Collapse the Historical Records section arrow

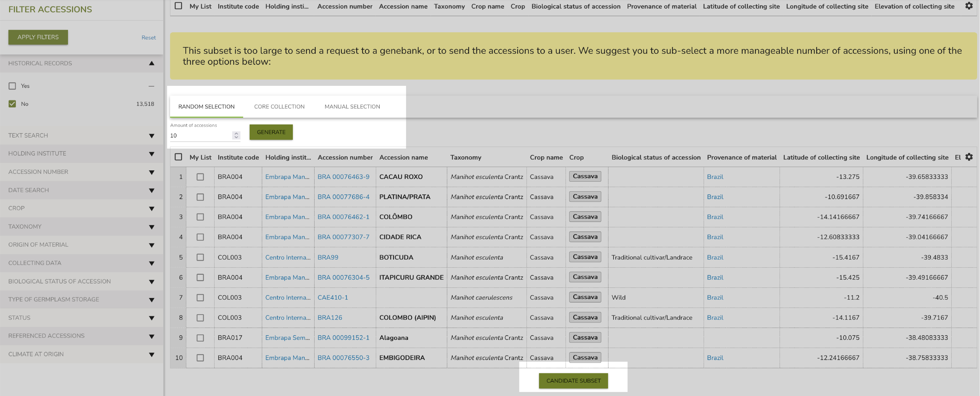click(151, 63)
